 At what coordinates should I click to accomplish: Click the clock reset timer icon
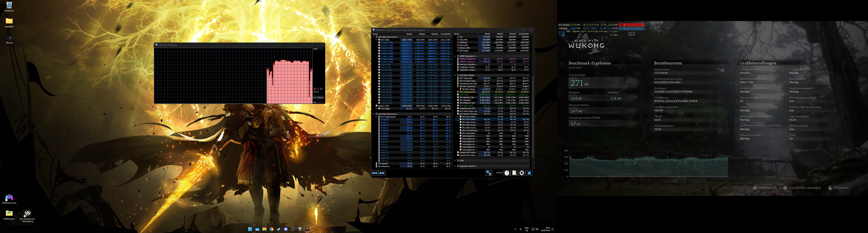tap(507, 173)
